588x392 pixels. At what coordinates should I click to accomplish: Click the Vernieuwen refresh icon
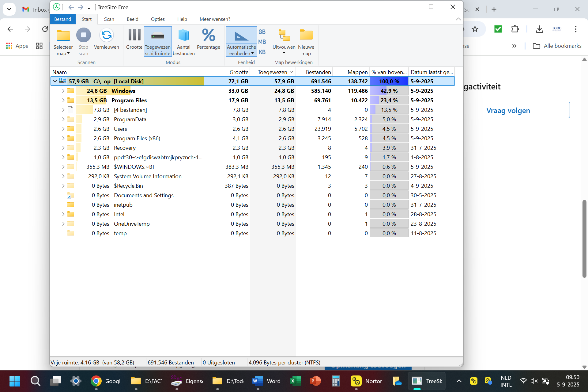(106, 36)
